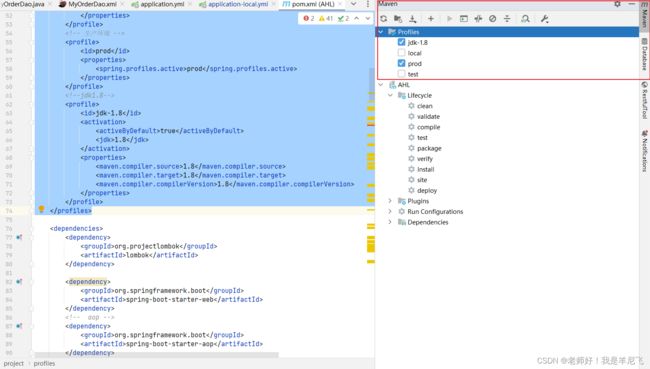Open the RestfulTool side panel

[644, 100]
